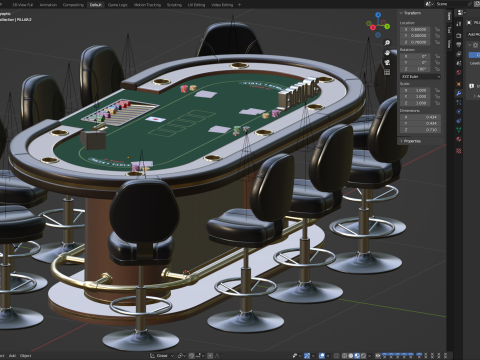Click the Scale X 1.000 field

tap(415, 90)
